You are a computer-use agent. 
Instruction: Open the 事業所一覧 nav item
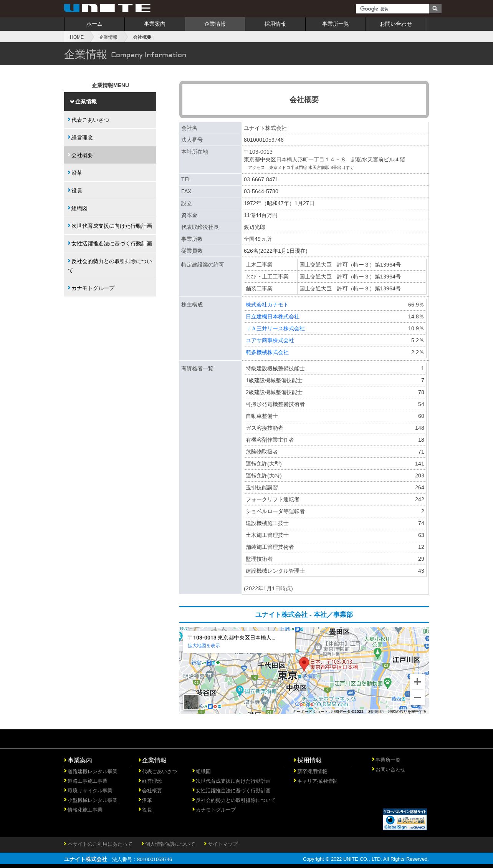pos(336,24)
